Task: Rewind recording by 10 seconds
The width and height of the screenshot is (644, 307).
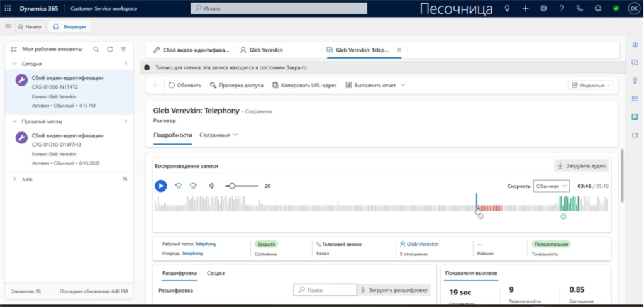Action: 179,186
